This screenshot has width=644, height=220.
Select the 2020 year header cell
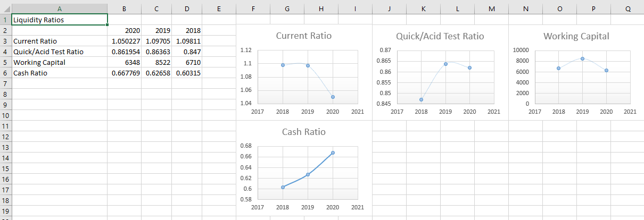click(125, 30)
